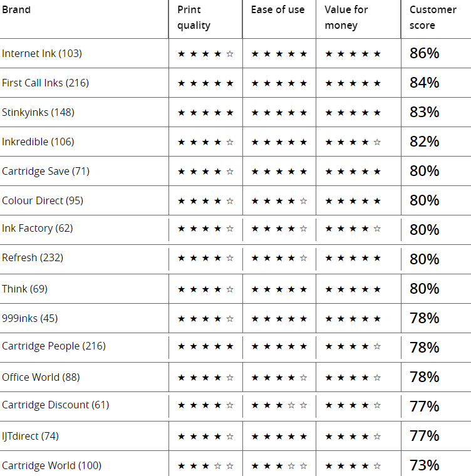This screenshot has height=476, width=471.
Task: Click the Cartridge World print quality stars
Action: point(205,466)
